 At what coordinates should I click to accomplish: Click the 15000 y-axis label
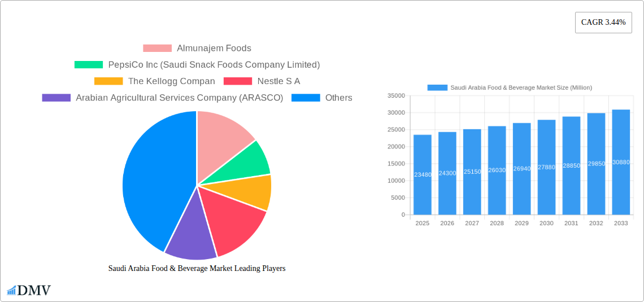(x=396, y=164)
